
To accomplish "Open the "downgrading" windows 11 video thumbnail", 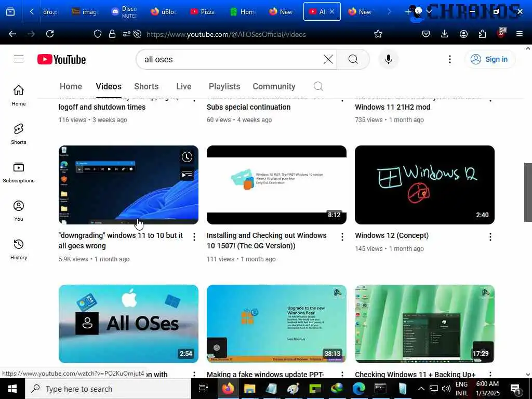I will click(x=128, y=185).
